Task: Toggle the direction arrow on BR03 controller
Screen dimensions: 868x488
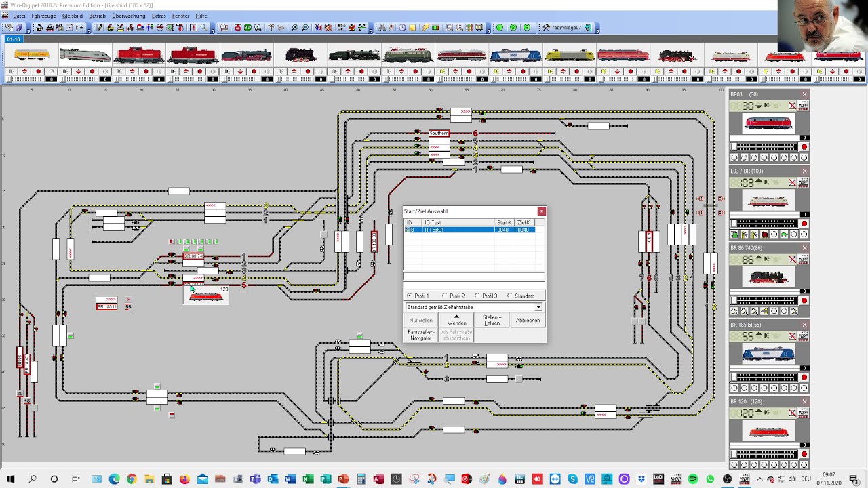Action: pyautogui.click(x=759, y=106)
